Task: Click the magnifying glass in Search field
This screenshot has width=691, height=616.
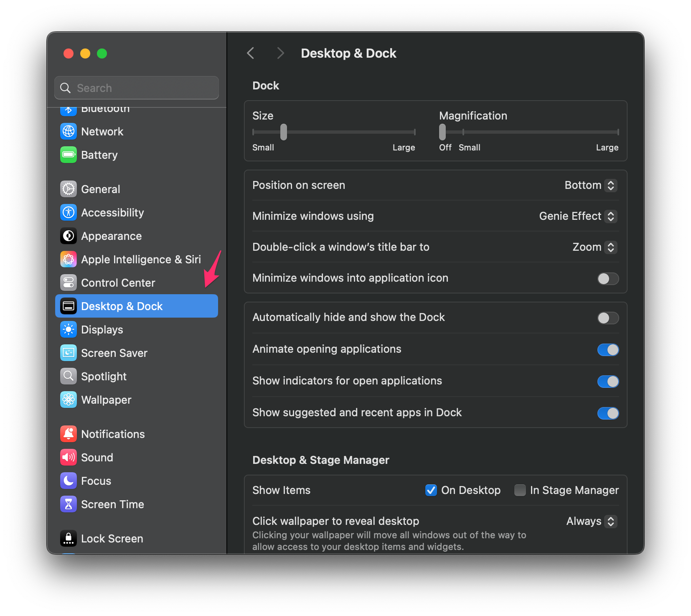Action: 65,88
